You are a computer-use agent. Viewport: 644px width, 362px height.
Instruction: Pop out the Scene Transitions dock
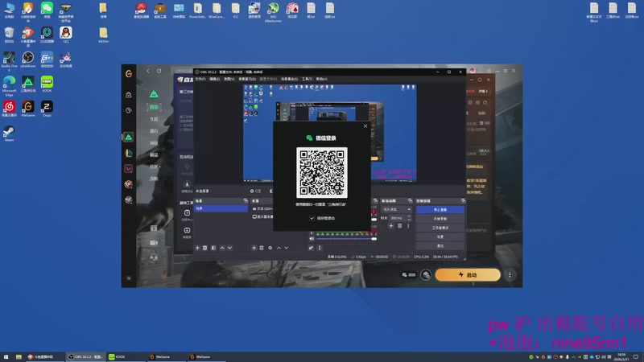pos(410,200)
